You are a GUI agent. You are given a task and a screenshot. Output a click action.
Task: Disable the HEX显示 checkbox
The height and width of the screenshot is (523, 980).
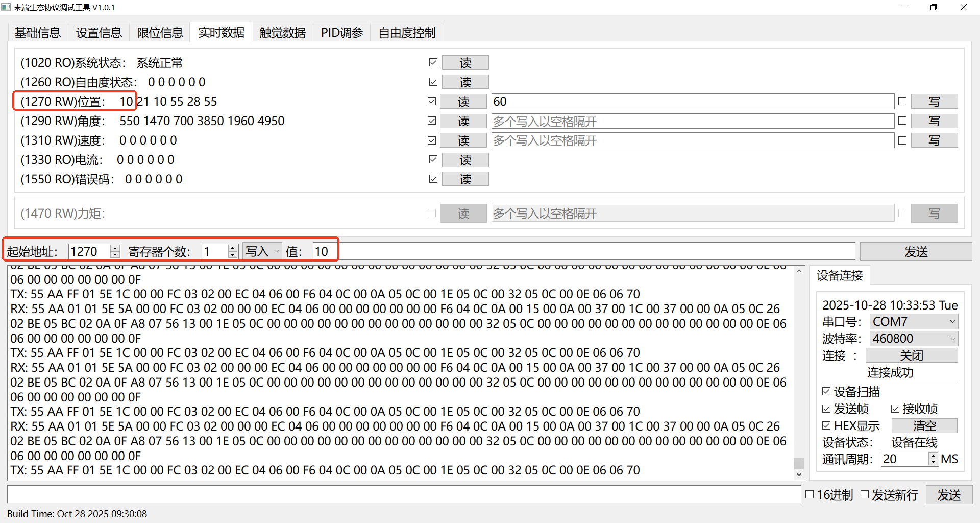point(827,425)
